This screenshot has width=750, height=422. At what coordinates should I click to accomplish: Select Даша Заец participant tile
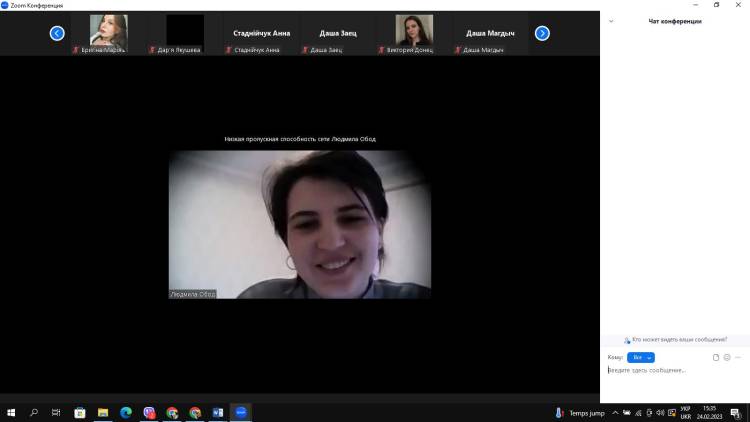click(x=337, y=34)
